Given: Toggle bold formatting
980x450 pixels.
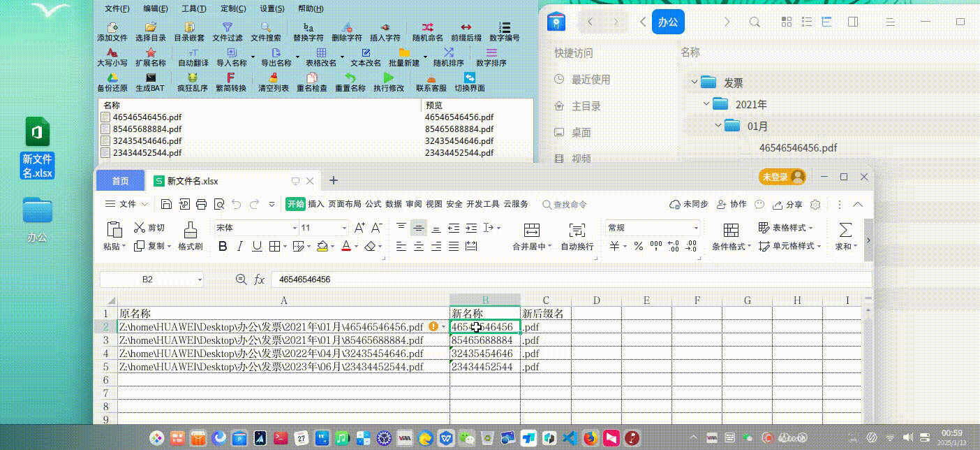Looking at the screenshot, I should 223,246.
